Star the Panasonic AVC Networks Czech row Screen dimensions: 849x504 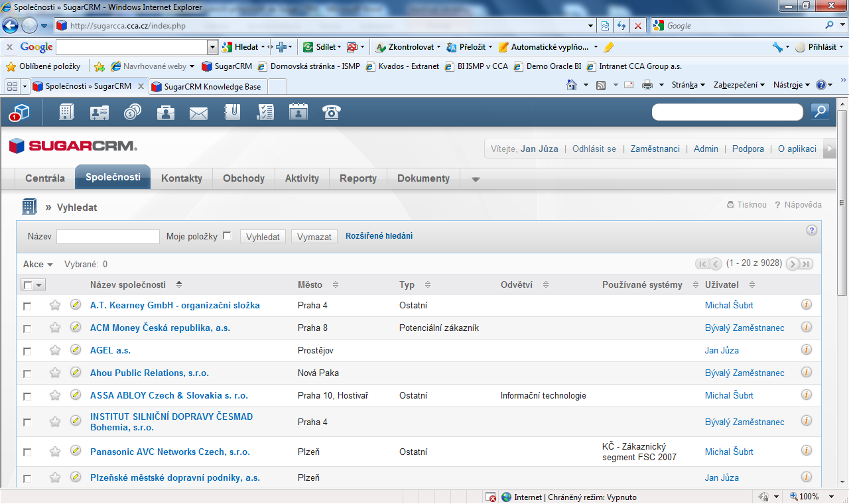point(55,451)
